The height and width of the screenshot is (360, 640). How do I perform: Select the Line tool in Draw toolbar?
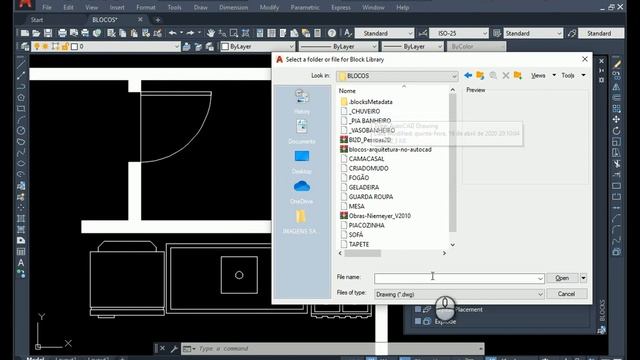[21, 64]
